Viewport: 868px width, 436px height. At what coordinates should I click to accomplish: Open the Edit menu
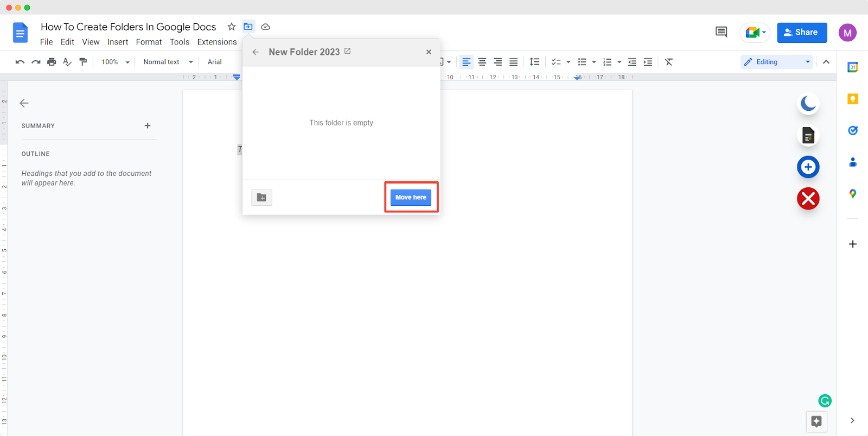(67, 42)
